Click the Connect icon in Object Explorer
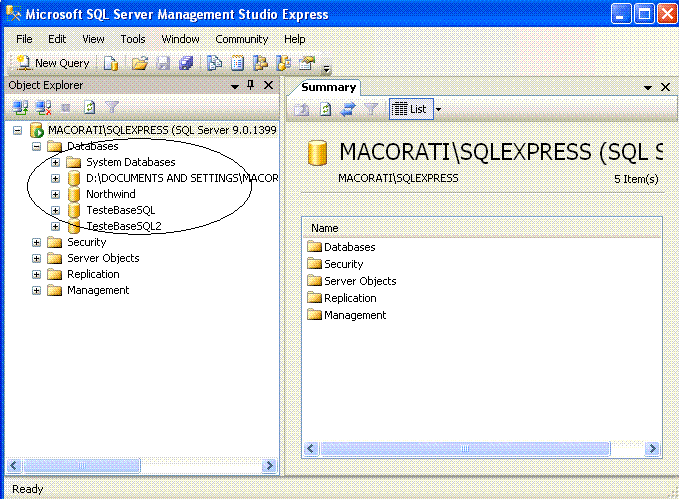 click(x=20, y=107)
